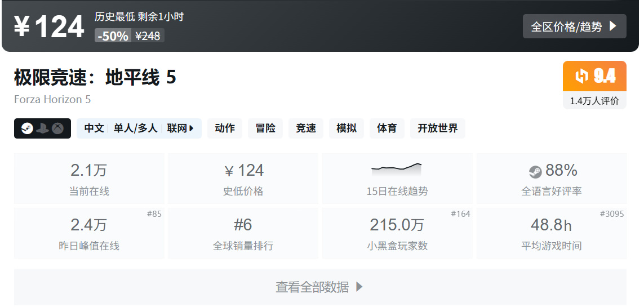The image size is (644, 307).
Task: Click the Steam platform icon
Action: (27, 128)
